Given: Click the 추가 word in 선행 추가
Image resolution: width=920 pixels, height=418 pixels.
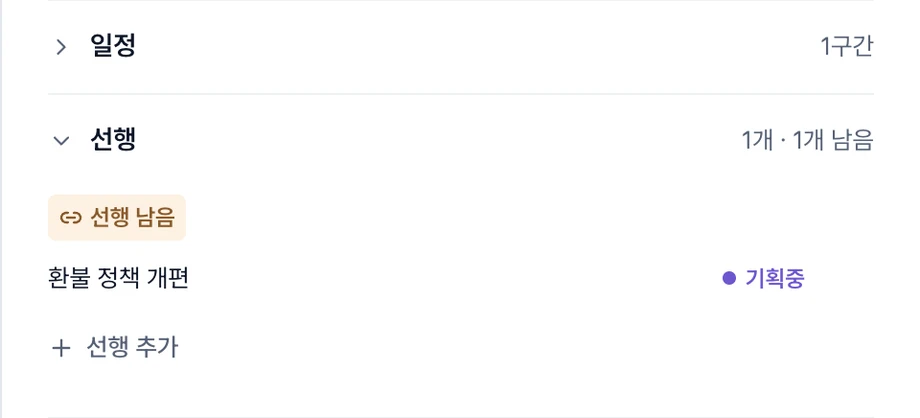Looking at the screenshot, I should pos(156,348).
